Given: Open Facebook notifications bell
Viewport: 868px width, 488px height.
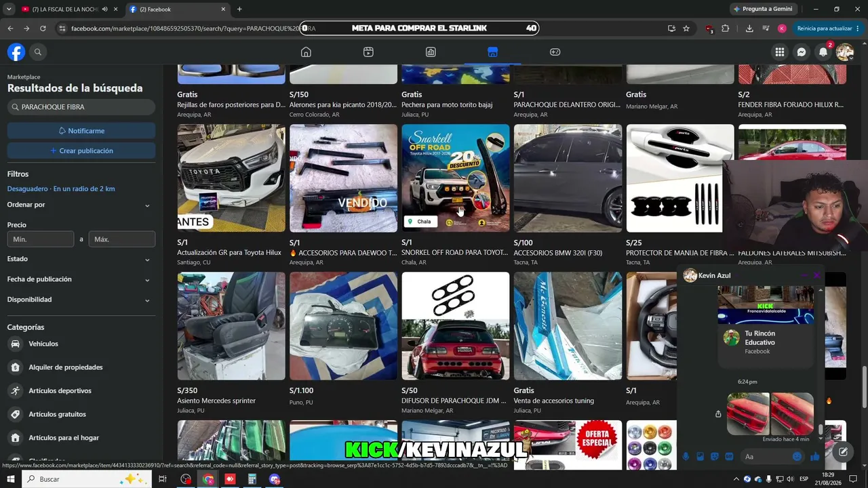Looking at the screenshot, I should [x=823, y=52].
